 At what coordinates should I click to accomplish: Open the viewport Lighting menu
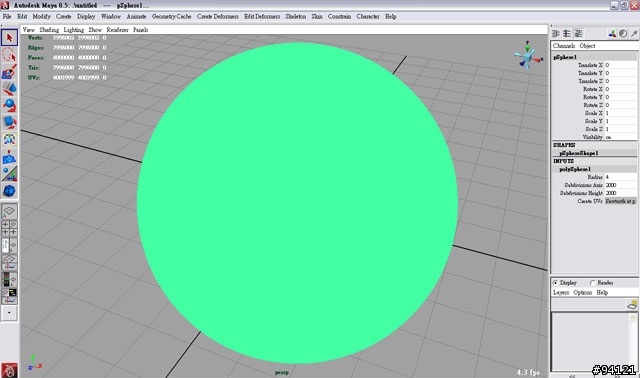73,30
